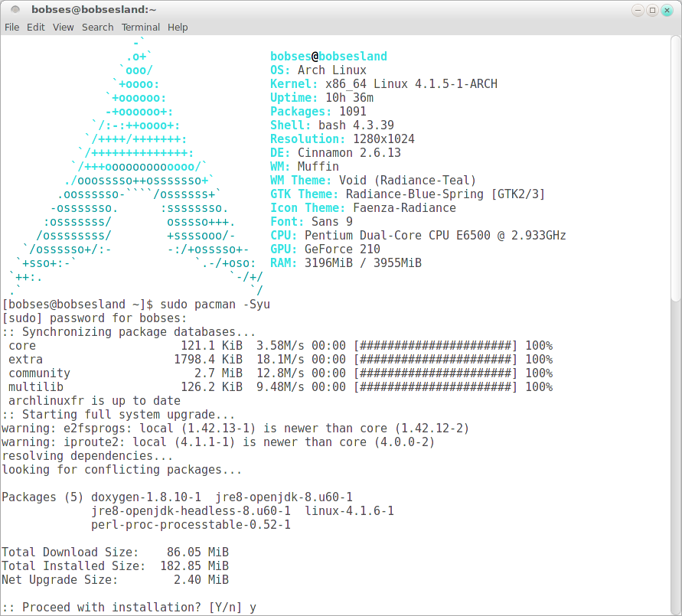Click the 'GPU: GeForce 210' line
Screen dimensions: 682x616
[325, 249]
